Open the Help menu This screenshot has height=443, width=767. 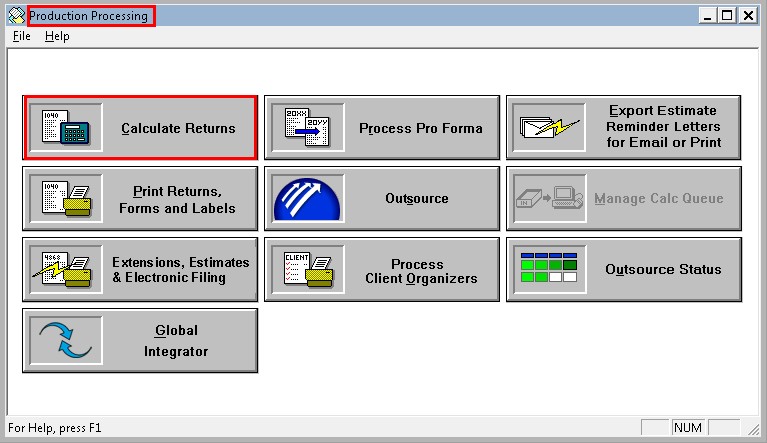pyautogui.click(x=57, y=36)
